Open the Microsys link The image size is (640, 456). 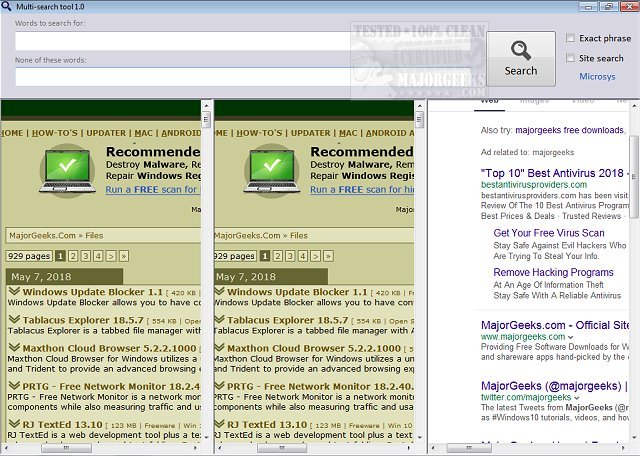pos(597,76)
